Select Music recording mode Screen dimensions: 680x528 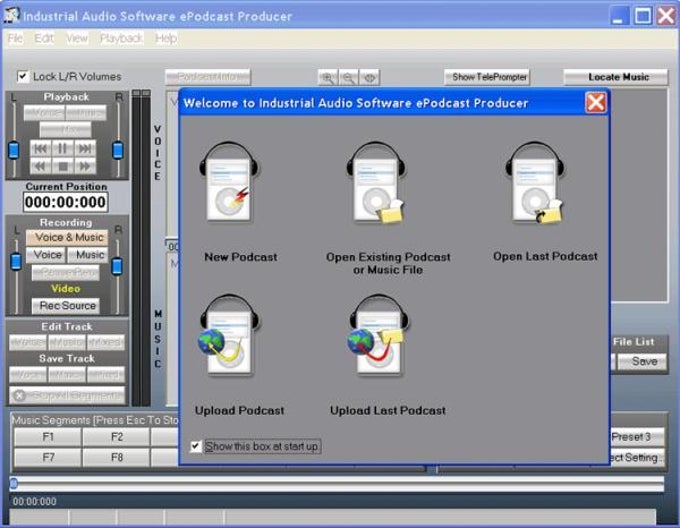click(88, 255)
